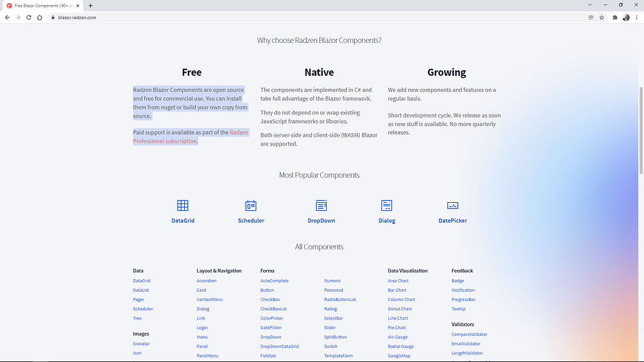Select the DropDown component icon
This screenshot has height=362, width=644.
click(x=321, y=205)
